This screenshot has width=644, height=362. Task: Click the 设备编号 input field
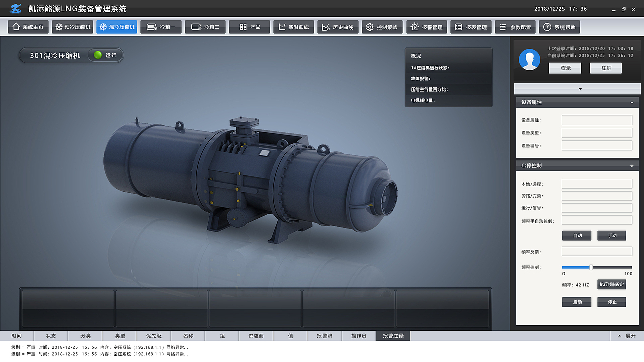[597, 145]
